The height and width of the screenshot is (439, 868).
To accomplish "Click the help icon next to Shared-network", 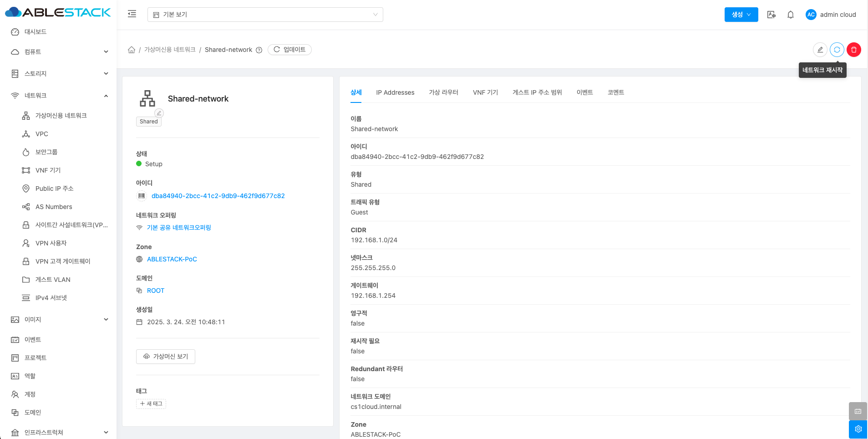I will click(x=259, y=50).
